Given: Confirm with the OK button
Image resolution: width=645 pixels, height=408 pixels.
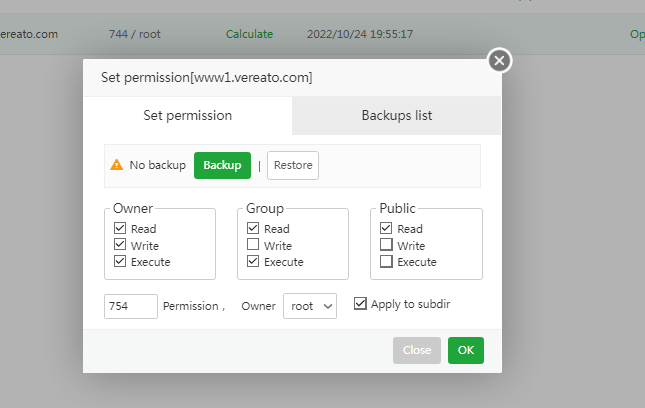Looking at the screenshot, I should [465, 350].
